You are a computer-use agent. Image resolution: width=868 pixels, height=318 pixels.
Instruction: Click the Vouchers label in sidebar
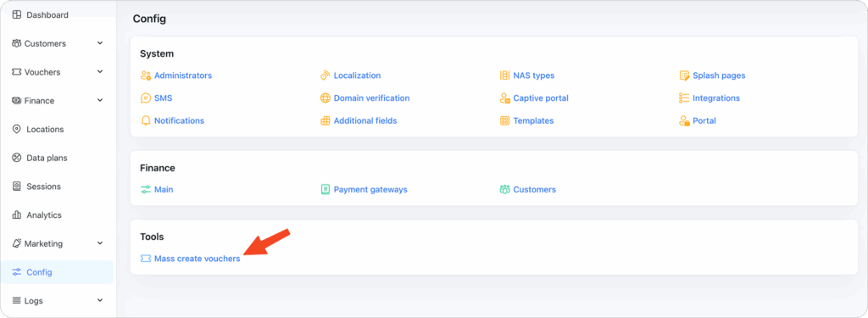click(42, 72)
